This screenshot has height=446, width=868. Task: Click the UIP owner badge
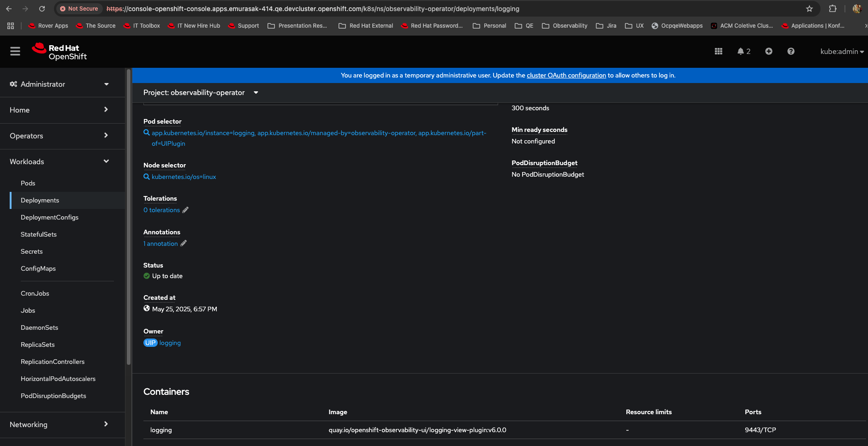pos(150,343)
